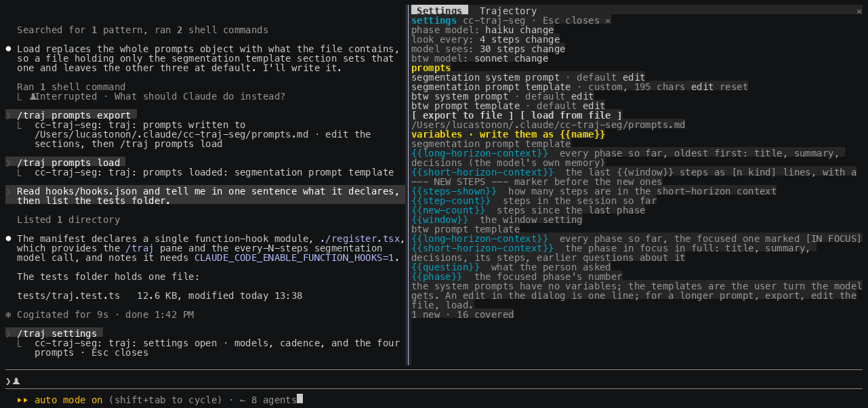Click the first {{long-horizon-context}} variable
868x408 pixels.
click(480, 153)
